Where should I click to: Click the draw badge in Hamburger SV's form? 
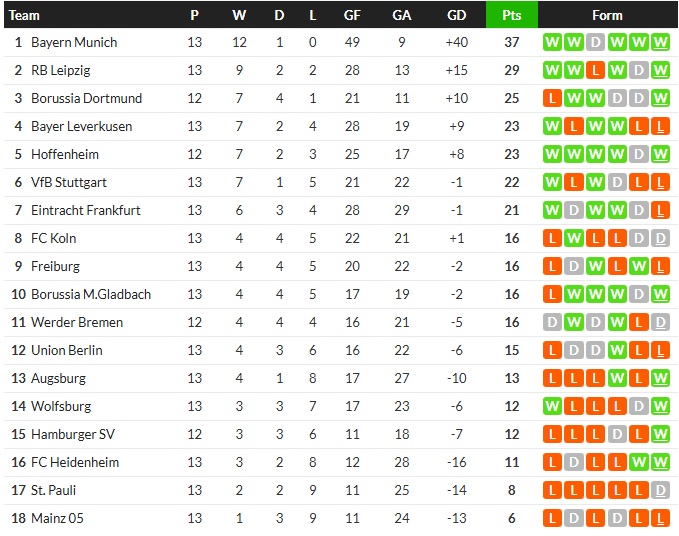[x=618, y=434]
